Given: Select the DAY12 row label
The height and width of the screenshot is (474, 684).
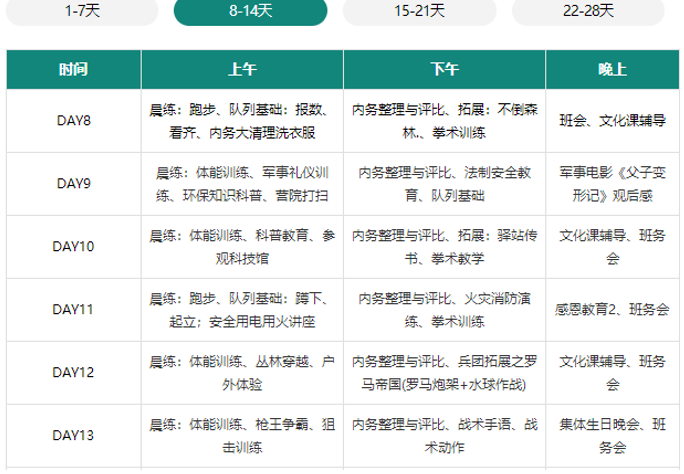Looking at the screenshot, I should [74, 373].
